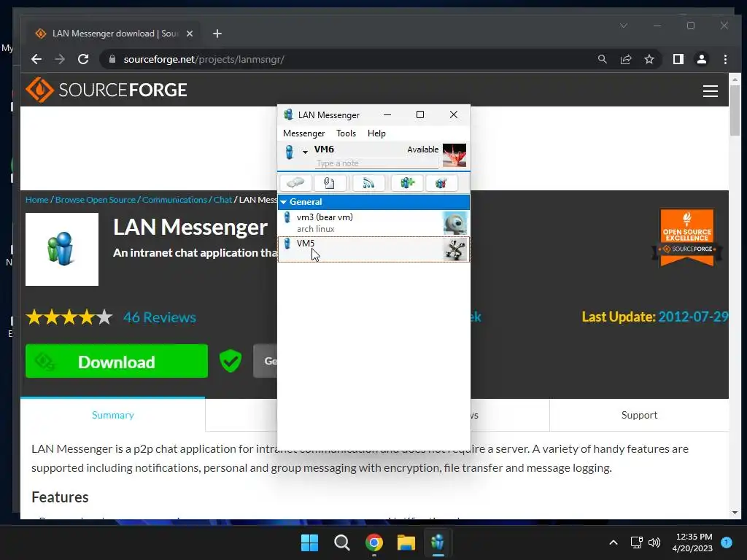
Task: Select the vm3 (bear vm) contact
Action: click(x=373, y=223)
